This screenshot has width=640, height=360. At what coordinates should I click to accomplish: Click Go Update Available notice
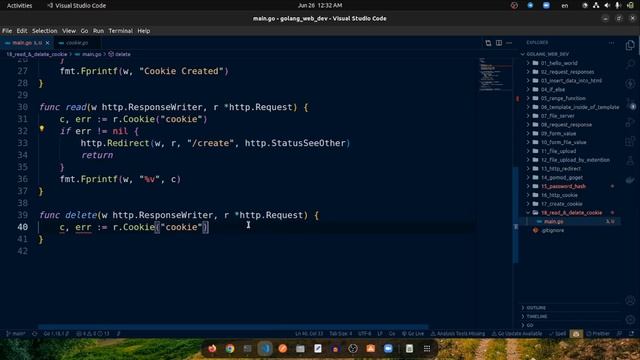pos(517,333)
